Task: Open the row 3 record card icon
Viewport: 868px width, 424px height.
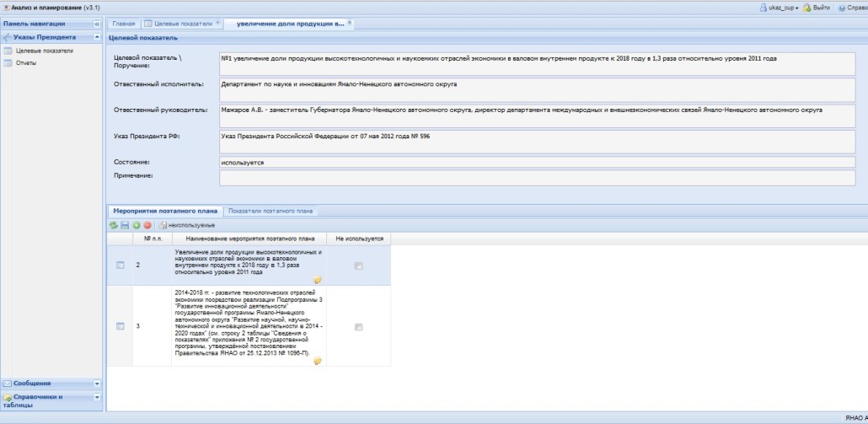Action: click(x=121, y=326)
